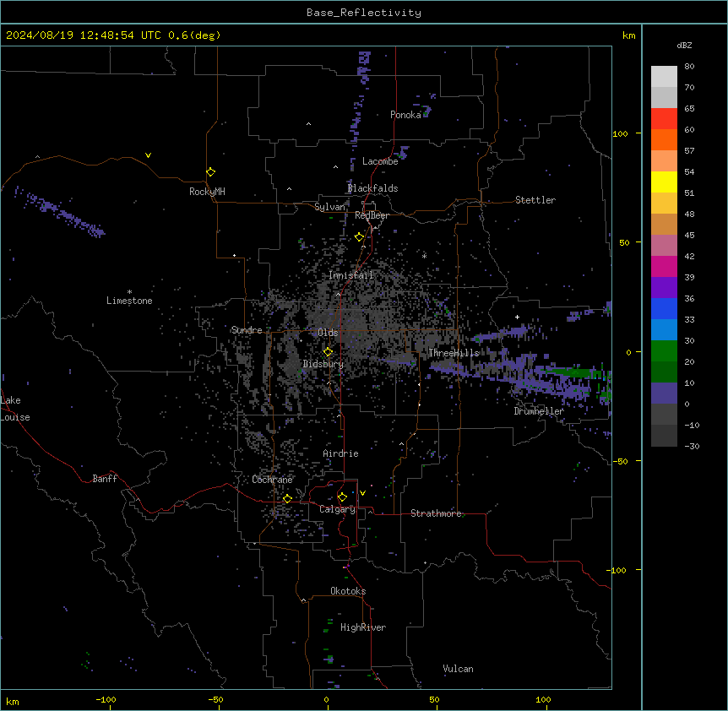Select the yellow 54 dBZ color swatch
The height and width of the screenshot is (711, 728).
click(664, 182)
